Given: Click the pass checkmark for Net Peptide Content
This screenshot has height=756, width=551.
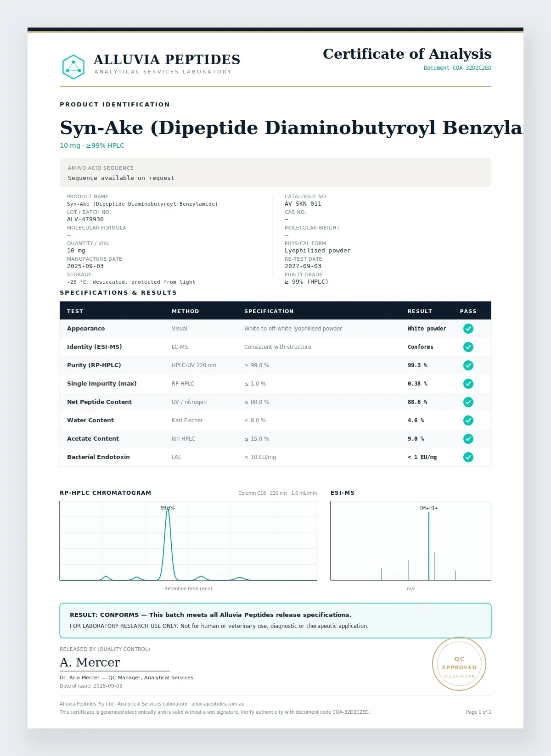Looking at the screenshot, I should 468,402.
